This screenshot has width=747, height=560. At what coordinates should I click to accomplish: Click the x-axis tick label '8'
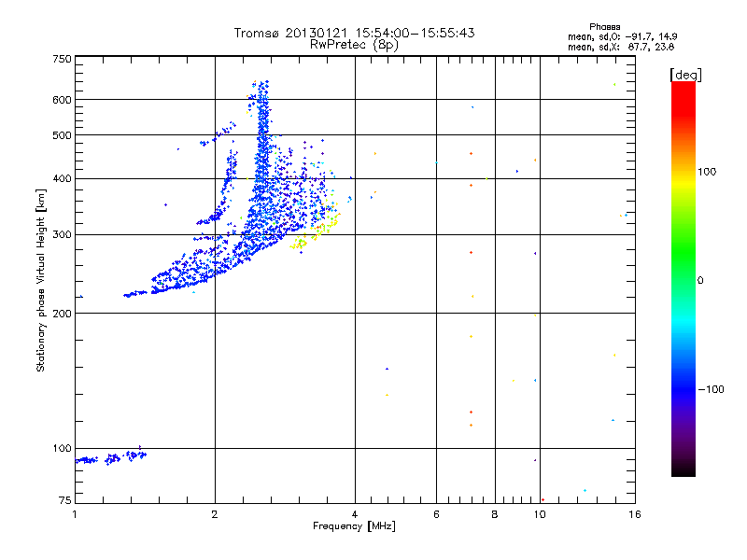click(x=495, y=514)
